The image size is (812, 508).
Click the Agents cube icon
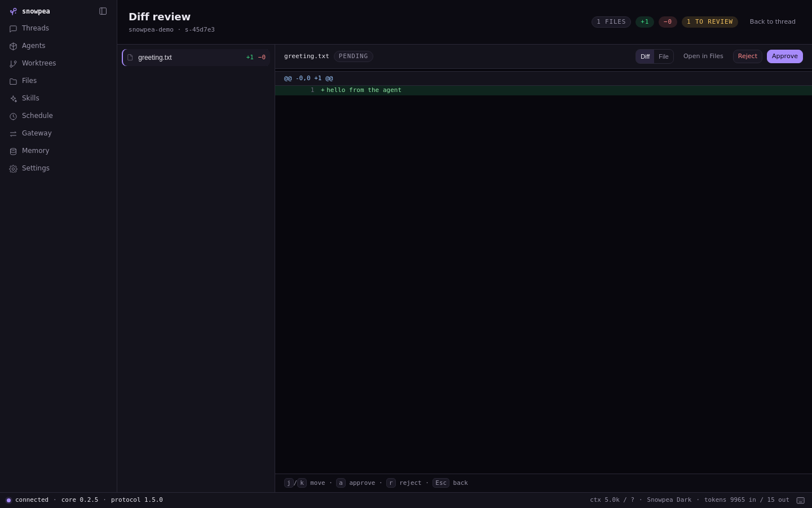point(13,46)
